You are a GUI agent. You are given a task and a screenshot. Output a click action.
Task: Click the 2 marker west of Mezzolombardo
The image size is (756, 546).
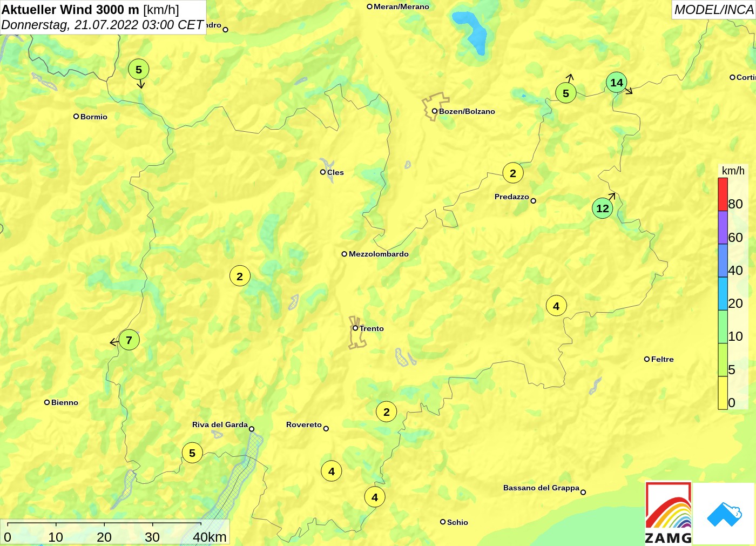pos(240,277)
